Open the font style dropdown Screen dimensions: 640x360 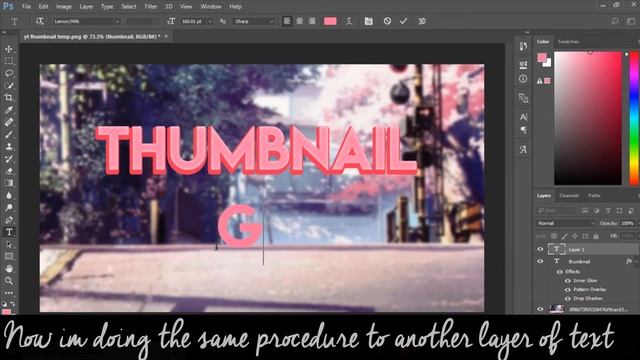(x=142, y=21)
